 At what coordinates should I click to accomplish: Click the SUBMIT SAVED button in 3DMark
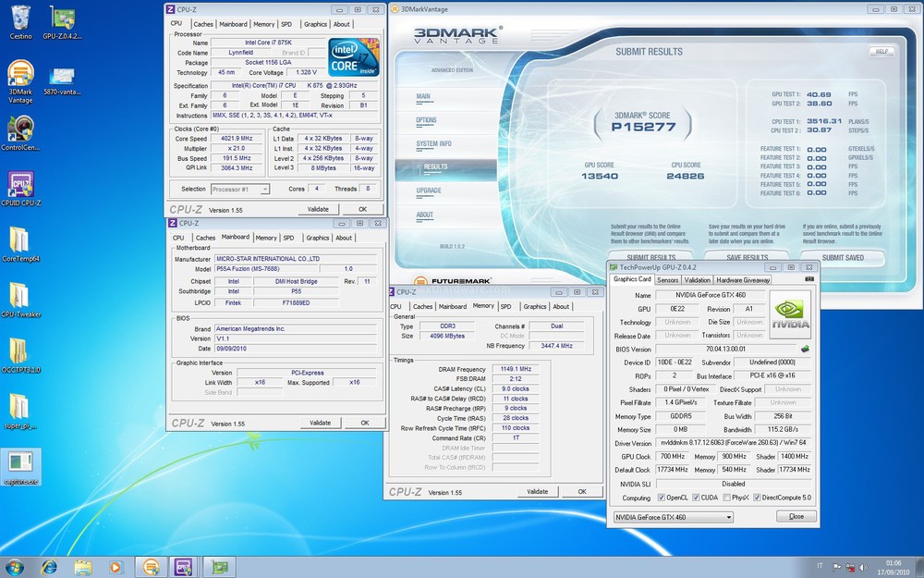843,257
